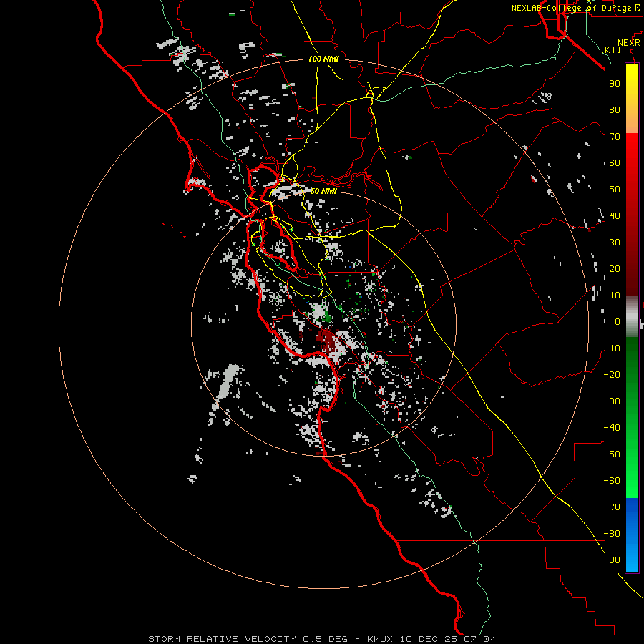Click the 100 NMI range ring label
This screenshot has height=644, width=644.
tap(323, 59)
